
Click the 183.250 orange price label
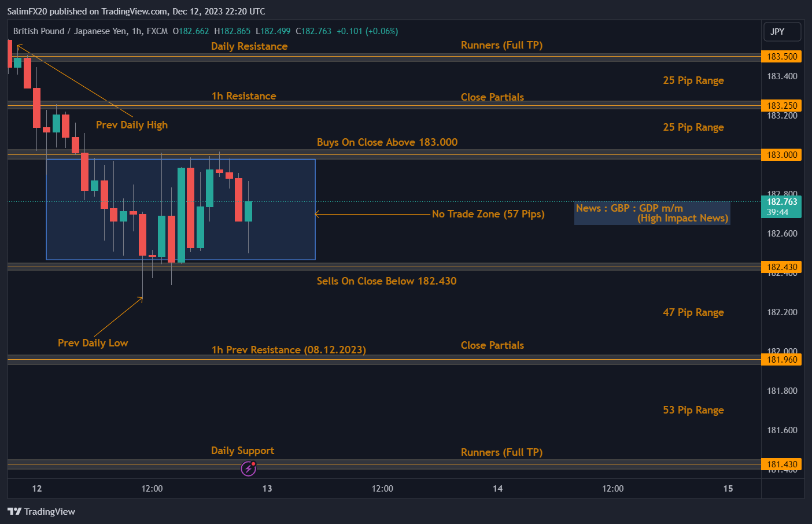(781, 106)
